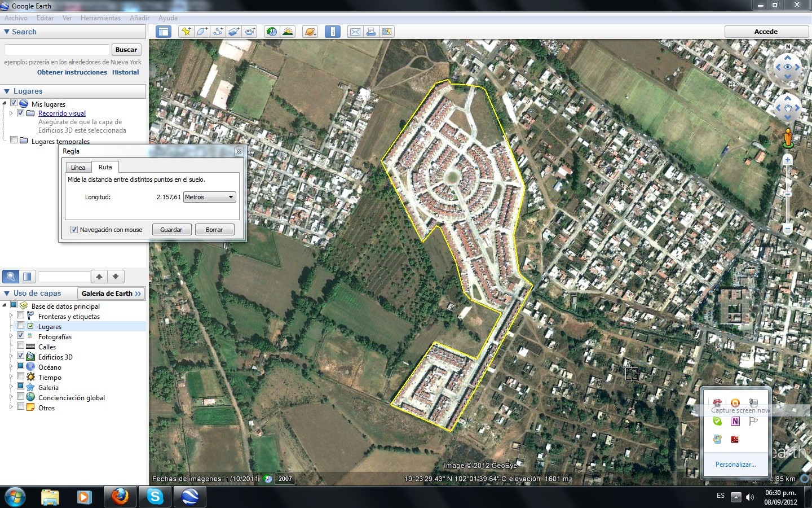Viewport: 812px width, 508px height.
Task: Add an image overlay
Action: point(233,32)
